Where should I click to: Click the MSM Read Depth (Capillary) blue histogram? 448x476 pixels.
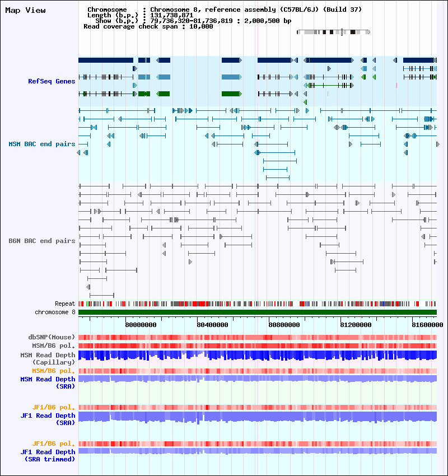pos(258,356)
